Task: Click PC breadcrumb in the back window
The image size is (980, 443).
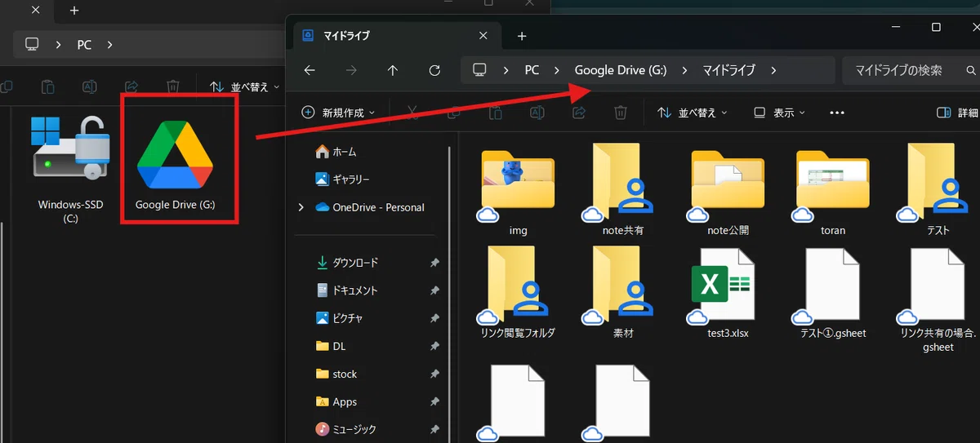Action: tap(85, 45)
